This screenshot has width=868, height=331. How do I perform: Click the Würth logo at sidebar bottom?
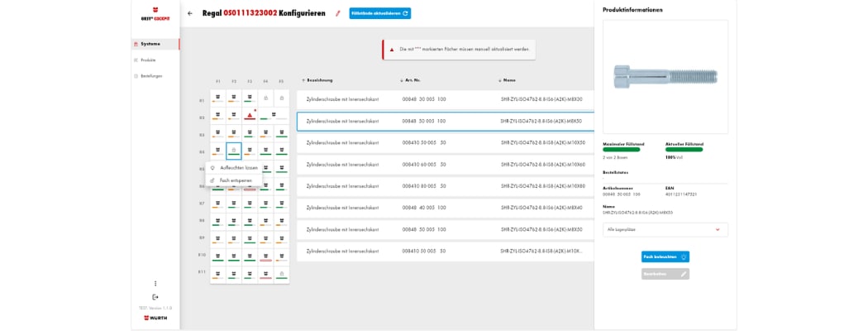click(155, 318)
